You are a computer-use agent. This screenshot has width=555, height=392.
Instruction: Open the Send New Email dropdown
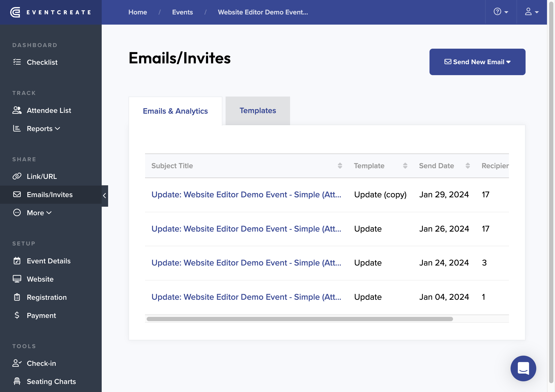click(477, 62)
